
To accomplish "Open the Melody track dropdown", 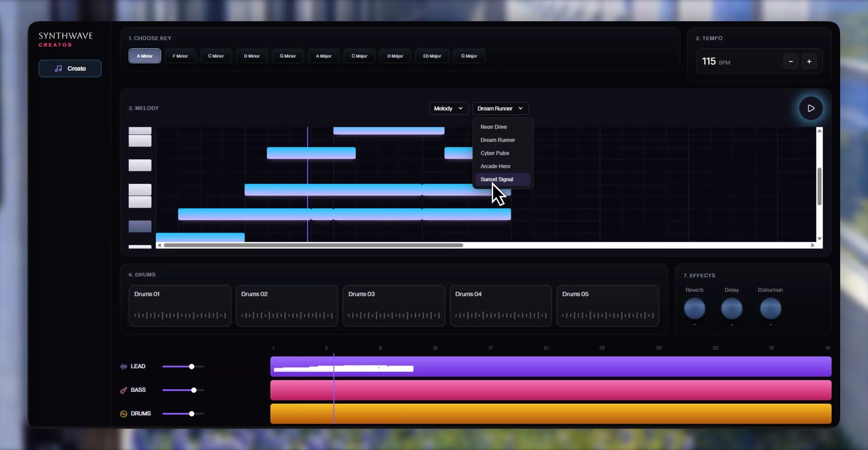I will click(x=448, y=108).
